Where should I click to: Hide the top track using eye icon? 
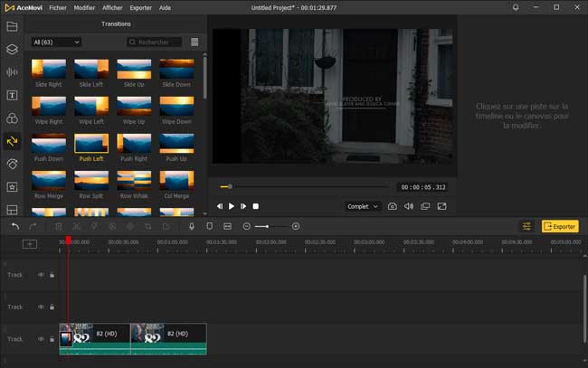click(x=41, y=275)
